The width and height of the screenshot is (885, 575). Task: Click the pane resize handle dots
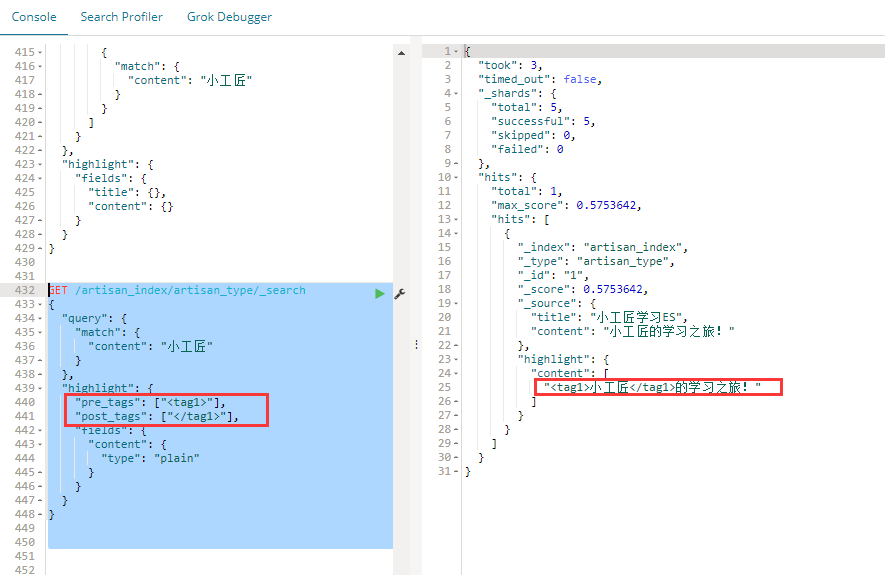417,344
